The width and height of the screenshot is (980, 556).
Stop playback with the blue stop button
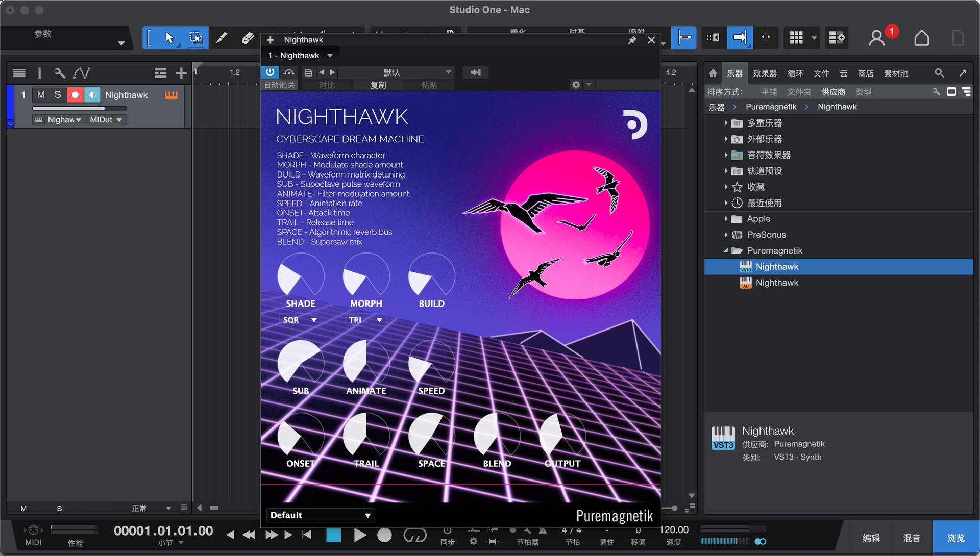(x=334, y=535)
